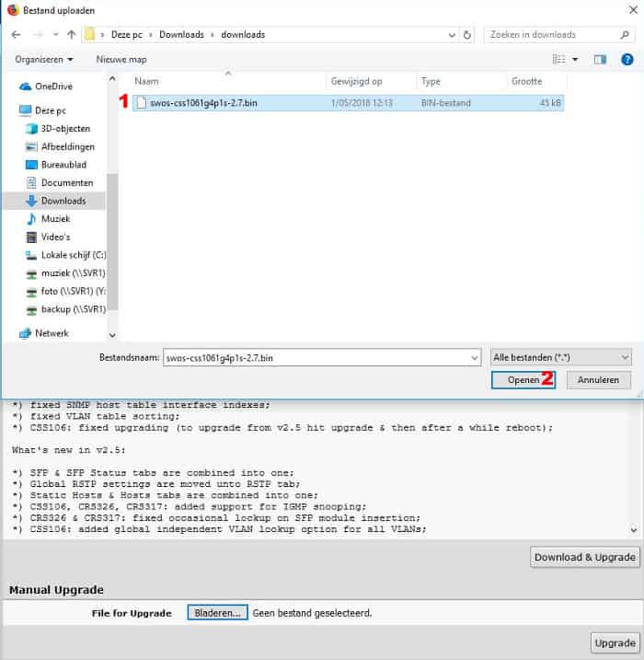Select Netwerk in navigation pane
The width and height of the screenshot is (644, 660).
pyautogui.click(x=44, y=333)
